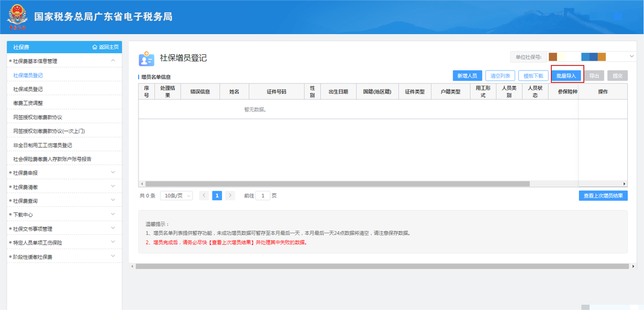Click the 户籍类型 column header
The width and height of the screenshot is (644, 310).
pos(451,92)
